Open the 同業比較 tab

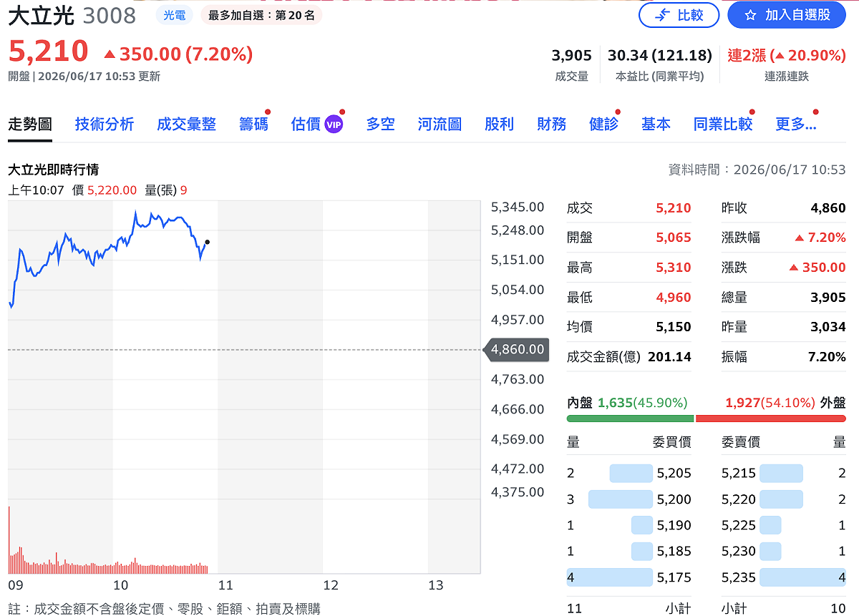point(723,124)
